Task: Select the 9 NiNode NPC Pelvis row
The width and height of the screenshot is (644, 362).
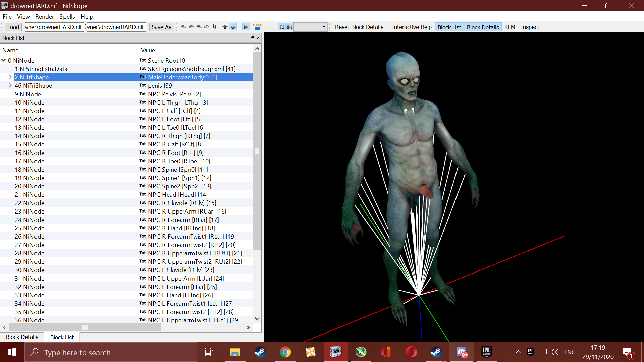Action: click(126, 94)
